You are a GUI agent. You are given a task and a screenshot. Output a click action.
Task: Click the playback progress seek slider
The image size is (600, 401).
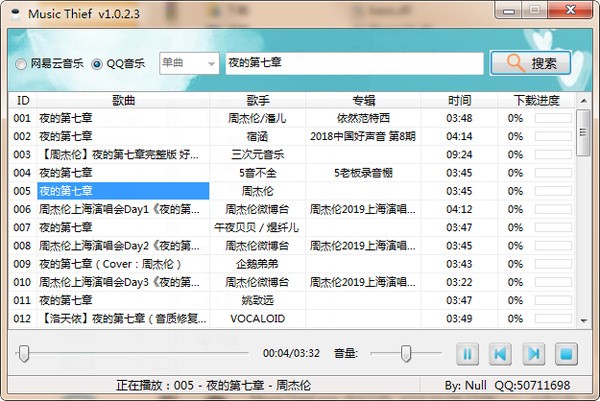[135, 353]
